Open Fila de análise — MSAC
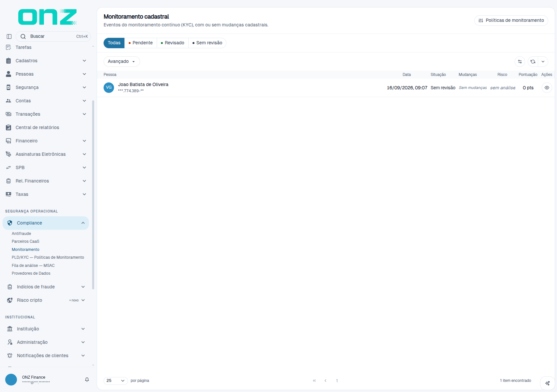The image size is (557, 392). tap(33, 266)
